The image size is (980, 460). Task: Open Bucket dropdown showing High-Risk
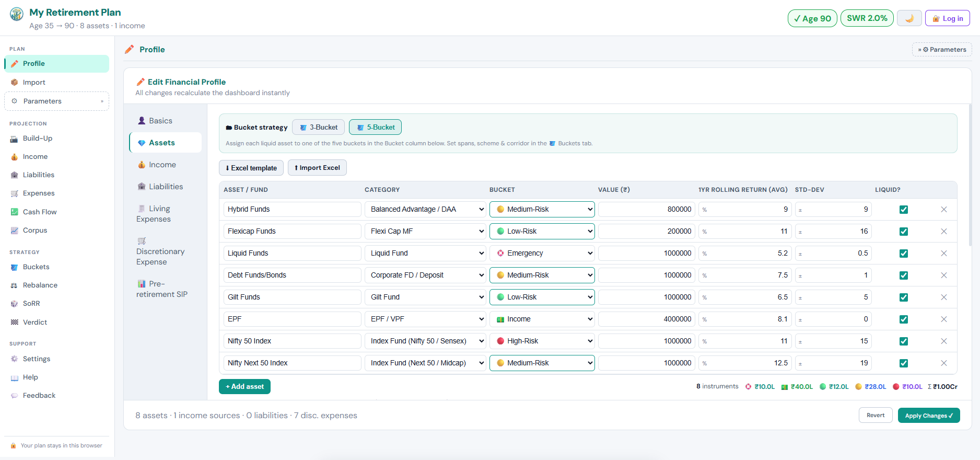click(542, 341)
